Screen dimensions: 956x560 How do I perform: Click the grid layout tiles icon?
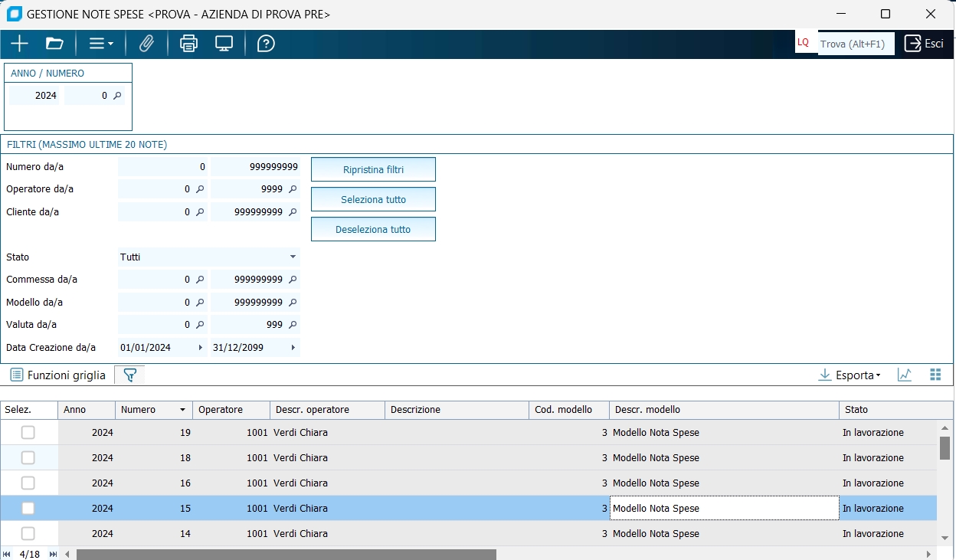[x=935, y=375]
